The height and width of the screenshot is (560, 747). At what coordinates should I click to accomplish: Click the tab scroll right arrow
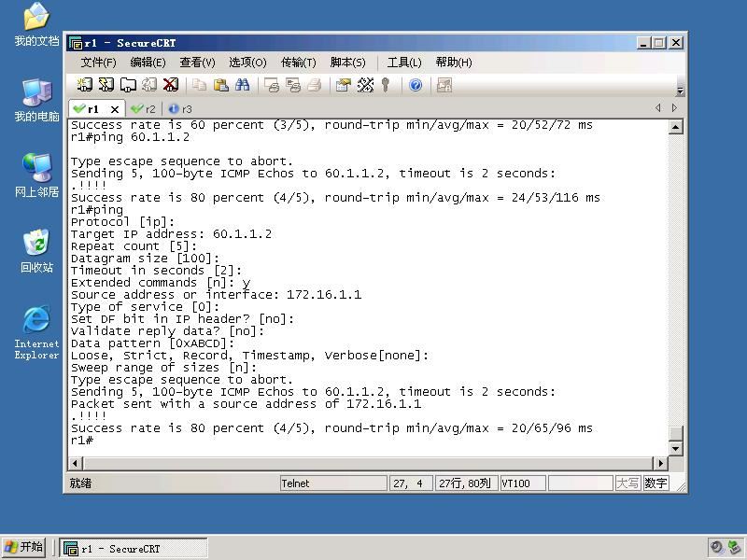pyautogui.click(x=674, y=108)
